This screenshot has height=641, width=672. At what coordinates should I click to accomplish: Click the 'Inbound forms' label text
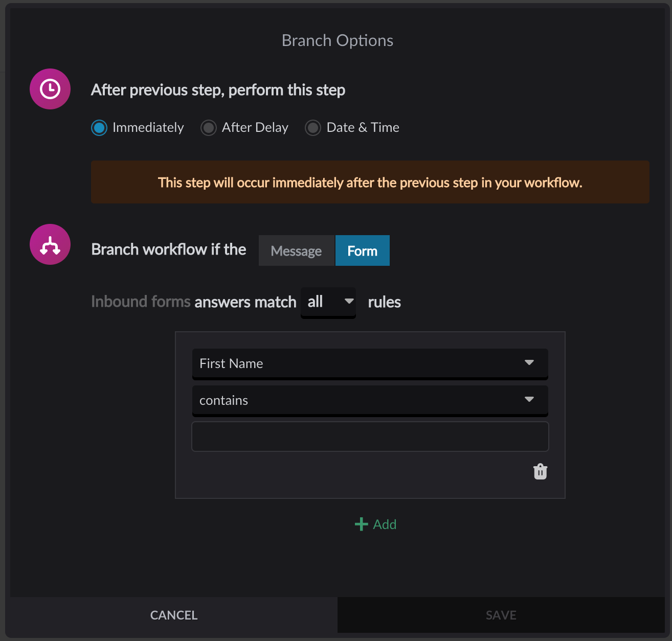coord(141,302)
